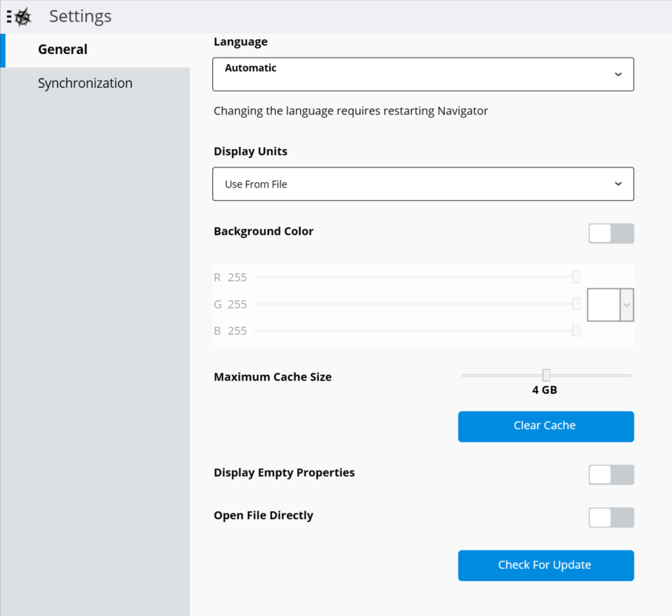Screen dimensions: 672x616
Task: Click the white background color swatch
Action: [603, 304]
